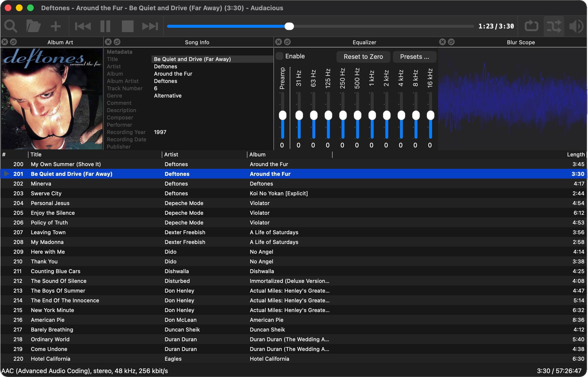
Task: Select the track "American Pie"
Action: click(x=294, y=320)
